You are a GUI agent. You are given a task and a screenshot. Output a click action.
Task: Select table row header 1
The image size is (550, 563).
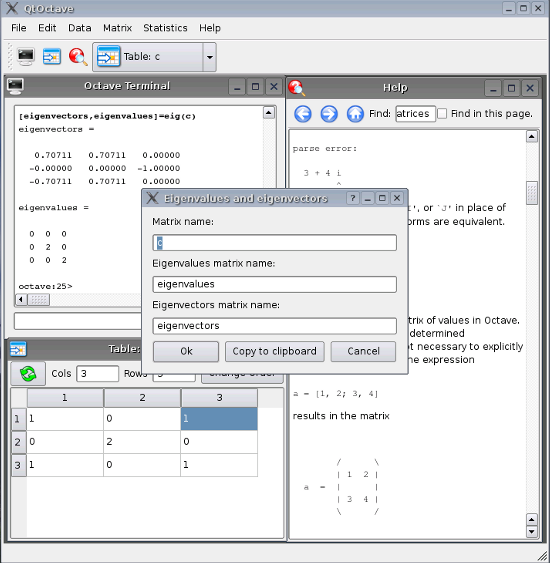click(18, 419)
